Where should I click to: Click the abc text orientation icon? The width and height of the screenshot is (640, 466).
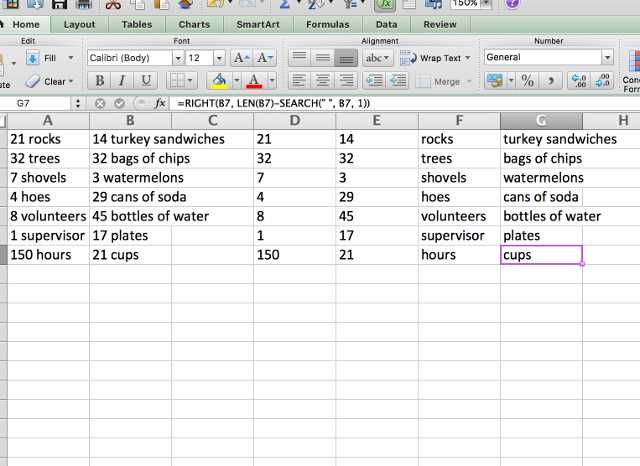click(x=377, y=58)
